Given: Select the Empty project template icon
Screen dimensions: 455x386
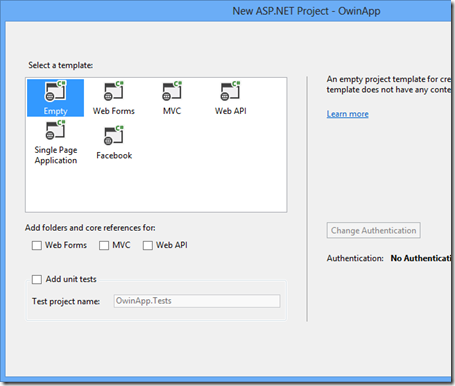Looking at the screenshot, I should point(55,91).
